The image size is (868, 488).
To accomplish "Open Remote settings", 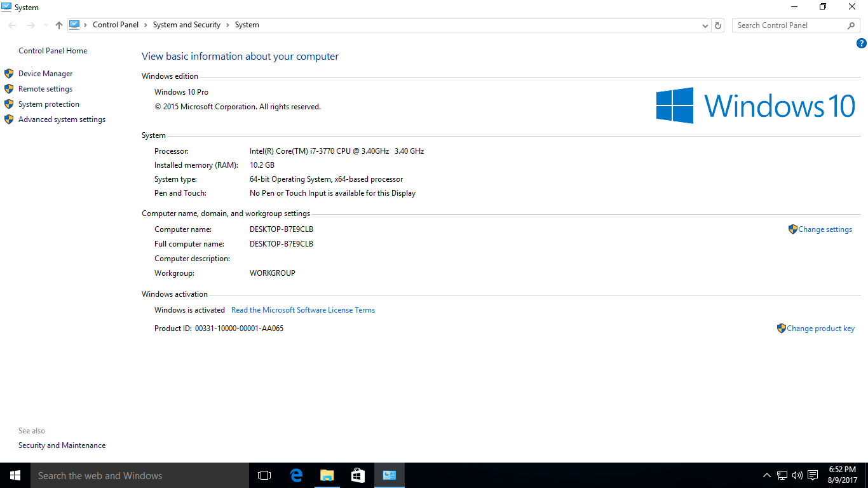I will tap(45, 89).
